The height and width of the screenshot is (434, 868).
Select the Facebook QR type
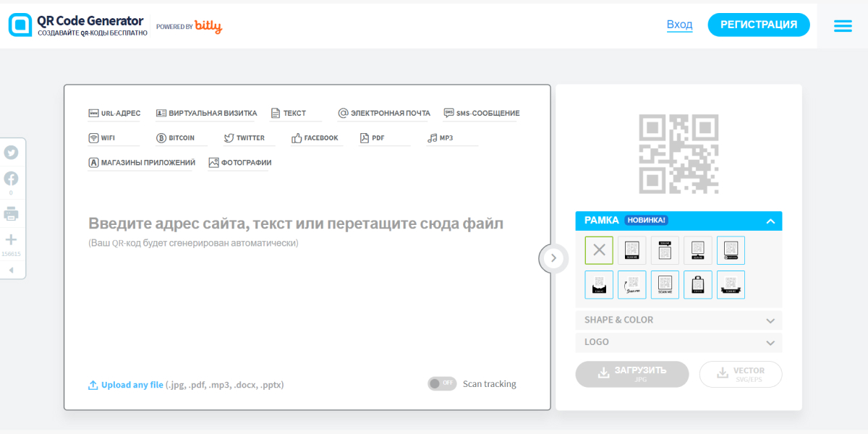point(315,138)
